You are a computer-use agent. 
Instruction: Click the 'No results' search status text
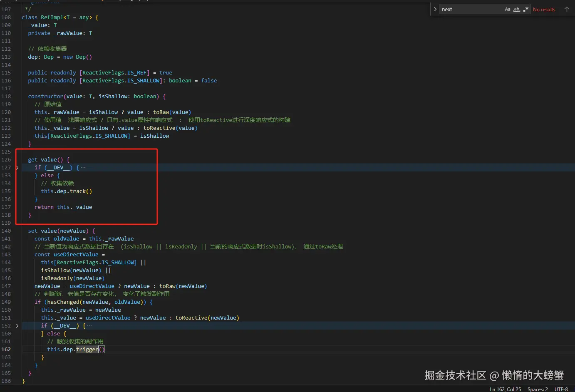tap(544, 10)
